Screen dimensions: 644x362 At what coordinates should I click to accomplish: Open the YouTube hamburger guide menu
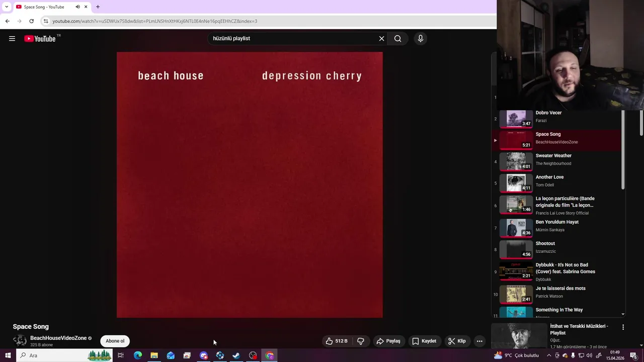click(x=12, y=39)
